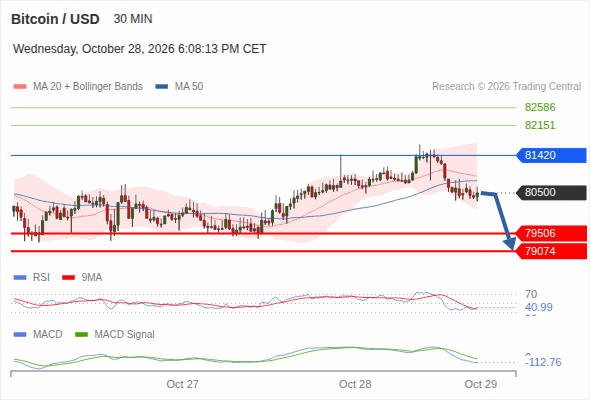Click the red 9MA legend swatch

point(68,278)
